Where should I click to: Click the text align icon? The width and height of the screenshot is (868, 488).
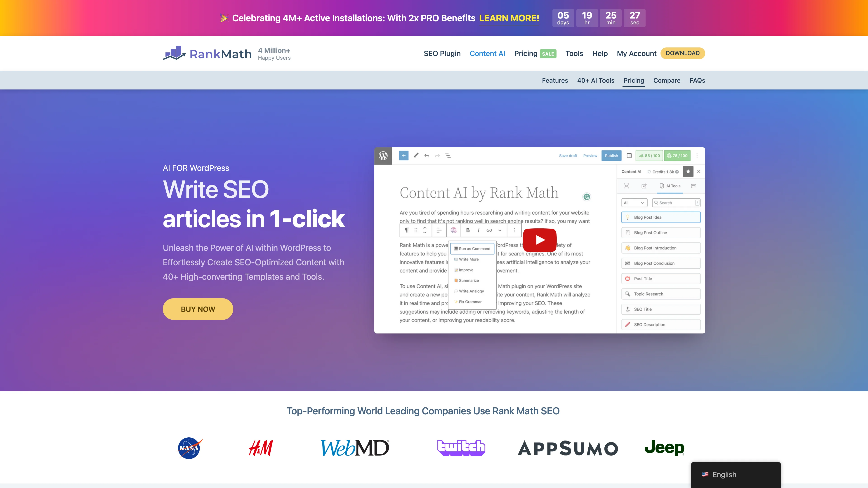click(439, 230)
